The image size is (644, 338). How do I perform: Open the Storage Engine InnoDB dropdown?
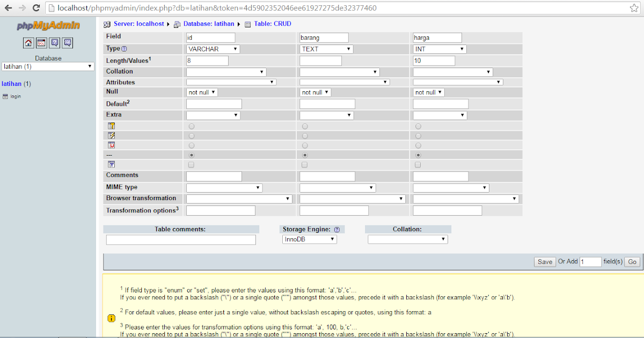point(310,239)
